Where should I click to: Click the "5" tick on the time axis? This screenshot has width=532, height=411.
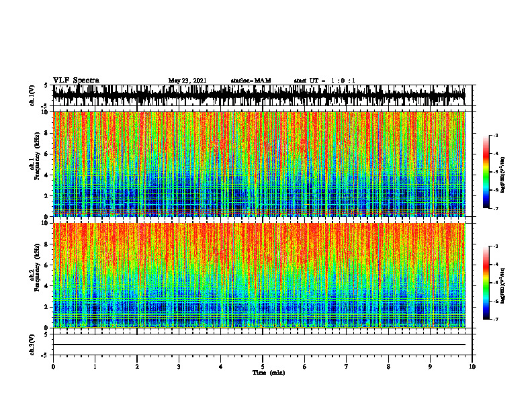click(x=263, y=367)
